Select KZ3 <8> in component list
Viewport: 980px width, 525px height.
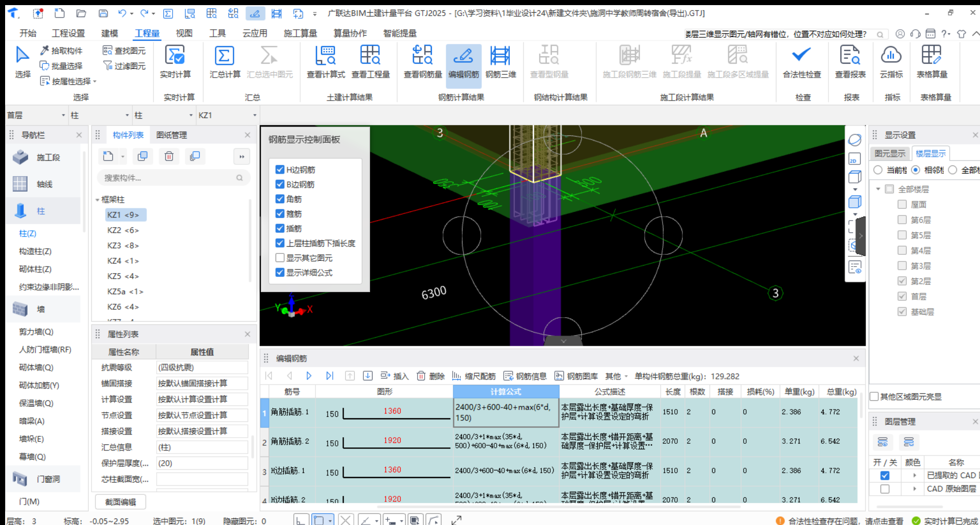pyautogui.click(x=123, y=246)
